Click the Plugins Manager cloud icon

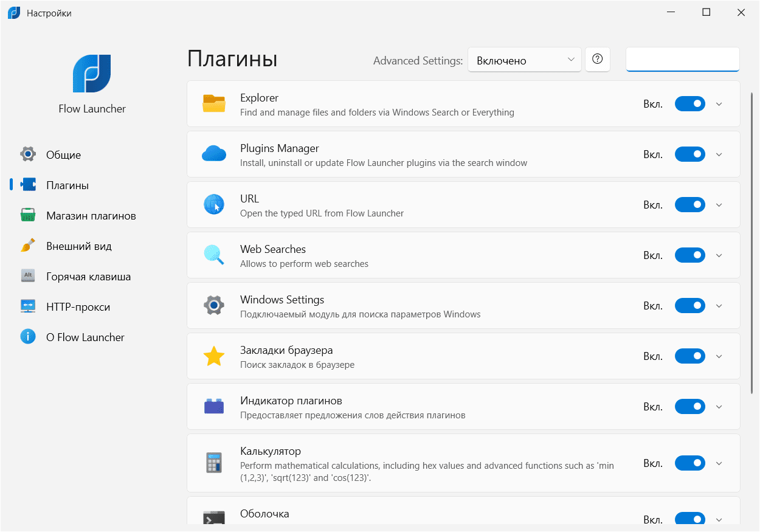pyautogui.click(x=214, y=154)
